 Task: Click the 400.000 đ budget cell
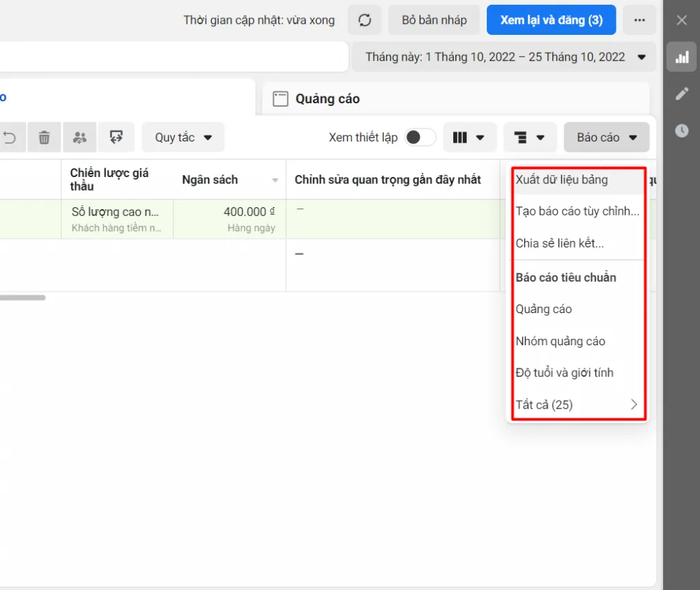[x=230, y=219]
